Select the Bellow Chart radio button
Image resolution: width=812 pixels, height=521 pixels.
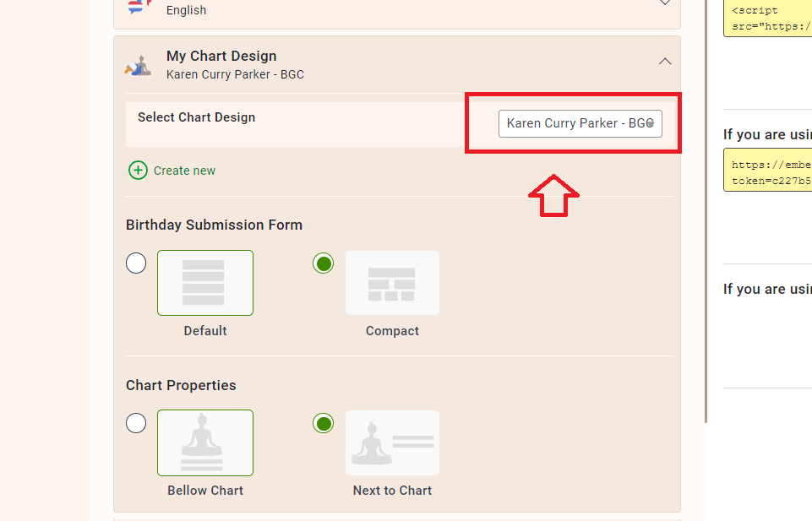coord(136,423)
